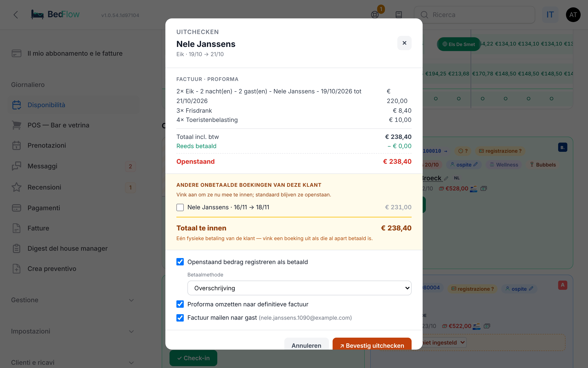Click the green Check-in button
The width and height of the screenshot is (588, 368).
(x=193, y=358)
